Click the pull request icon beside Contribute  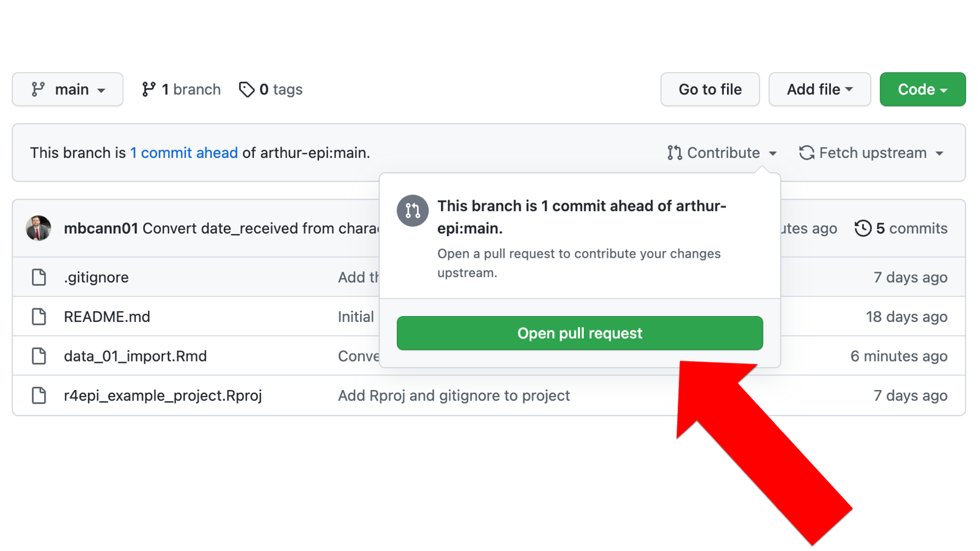(675, 153)
